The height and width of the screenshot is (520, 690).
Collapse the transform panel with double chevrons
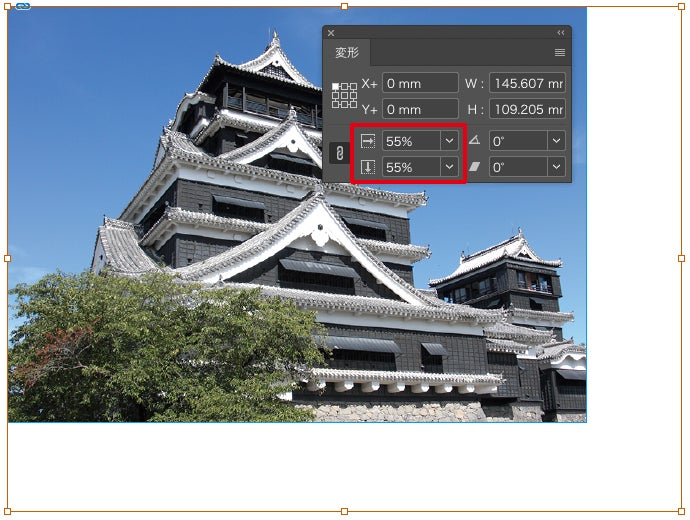[561, 33]
